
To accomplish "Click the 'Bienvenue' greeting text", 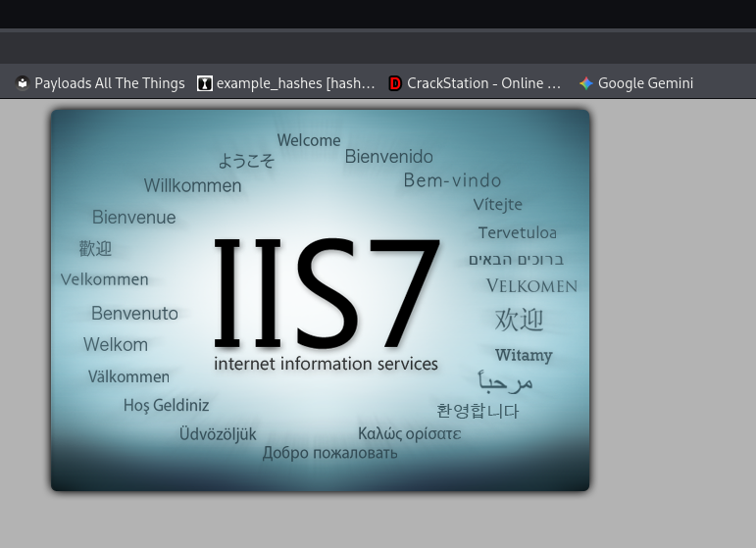I will tap(134, 218).
